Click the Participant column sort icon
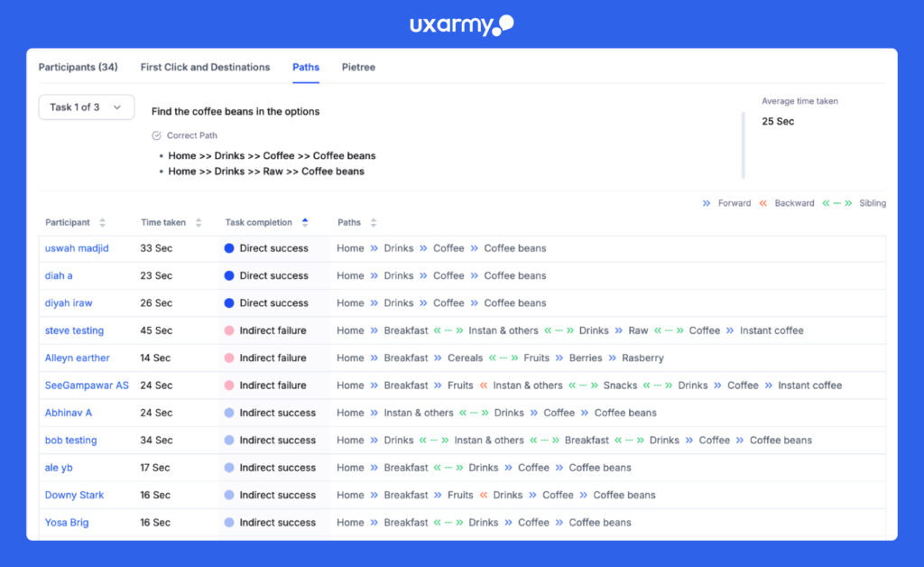The height and width of the screenshot is (567, 924). pyautogui.click(x=102, y=223)
